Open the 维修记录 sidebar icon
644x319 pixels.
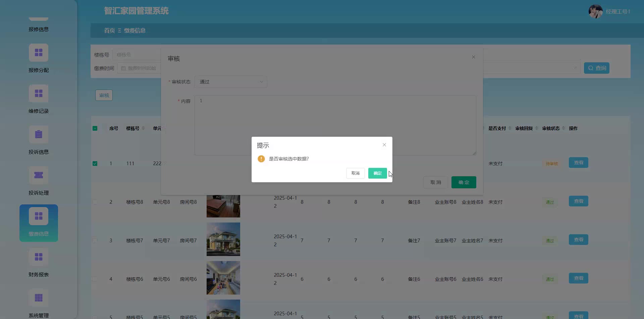39,94
